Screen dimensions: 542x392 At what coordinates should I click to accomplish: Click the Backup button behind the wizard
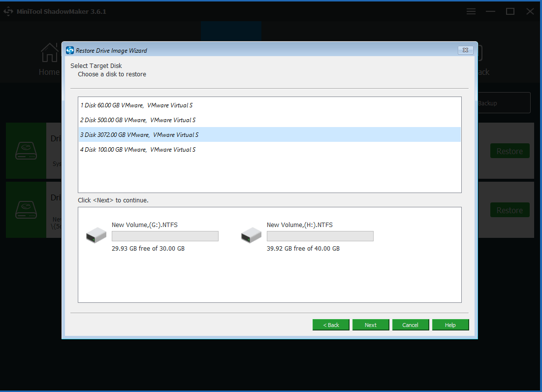(x=504, y=102)
